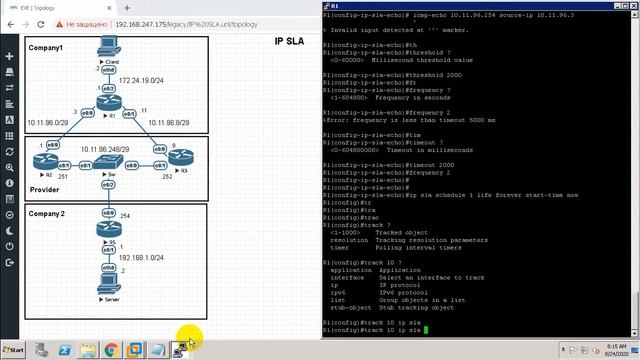Open Startup-configs icon in EVE sidebar

click(9, 104)
